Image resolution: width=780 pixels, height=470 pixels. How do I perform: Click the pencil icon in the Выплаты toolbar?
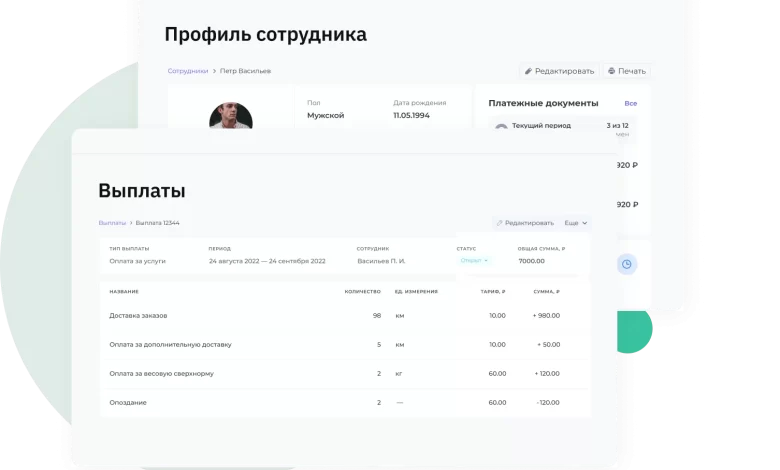coord(499,223)
